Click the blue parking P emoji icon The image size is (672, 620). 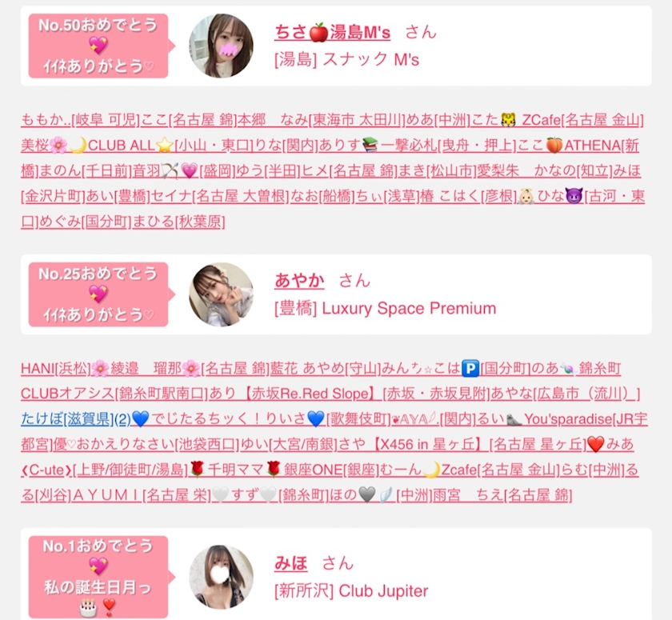coord(470,368)
